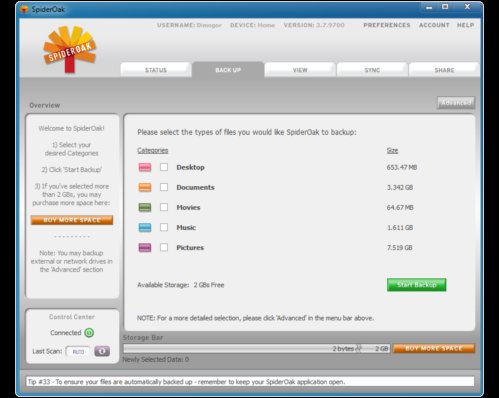Screen dimensions: 499x398
Task: Click the Available Storage 2 GBs Free text
Action: [x=181, y=285]
